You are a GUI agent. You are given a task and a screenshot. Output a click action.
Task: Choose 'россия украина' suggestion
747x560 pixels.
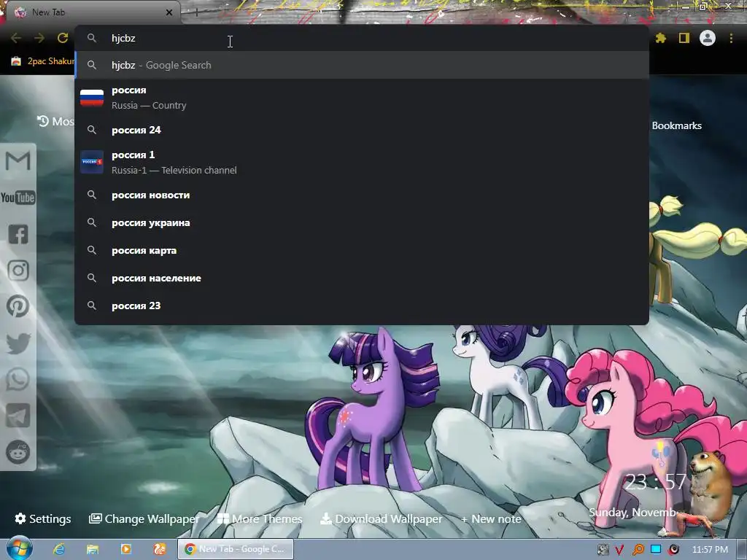coord(362,223)
